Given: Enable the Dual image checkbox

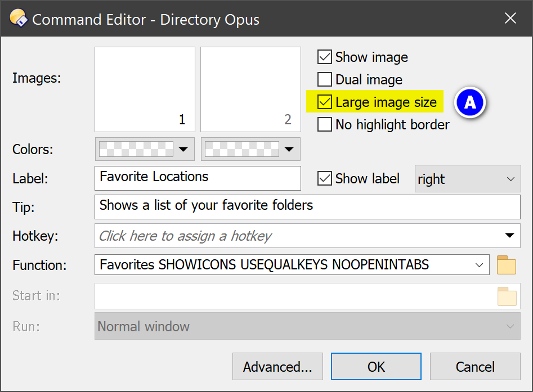Looking at the screenshot, I should (x=325, y=79).
